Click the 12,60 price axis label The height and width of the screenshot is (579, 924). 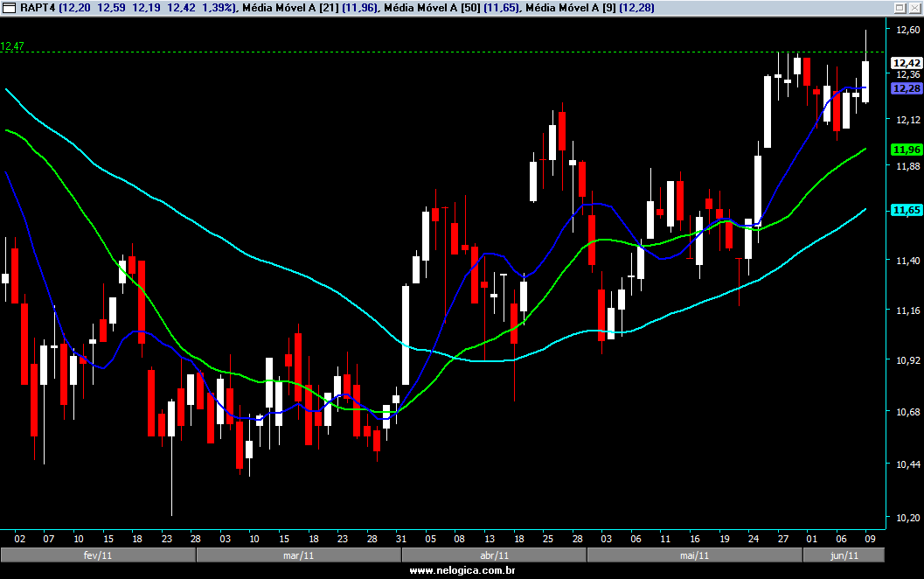click(907, 30)
